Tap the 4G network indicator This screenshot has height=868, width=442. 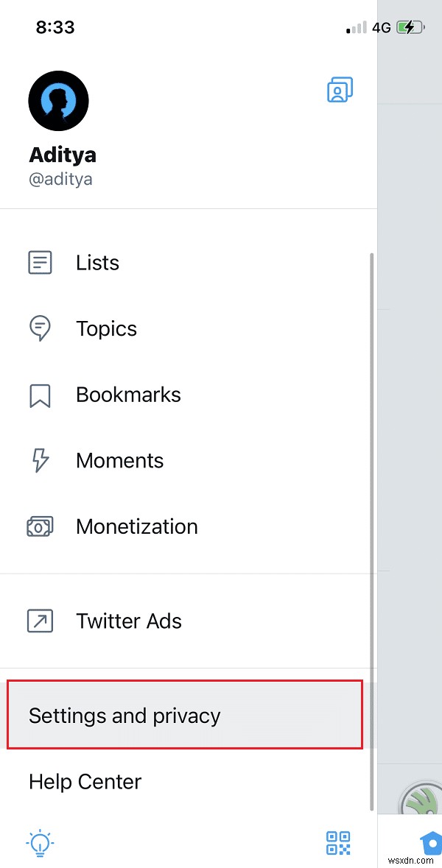(x=380, y=27)
